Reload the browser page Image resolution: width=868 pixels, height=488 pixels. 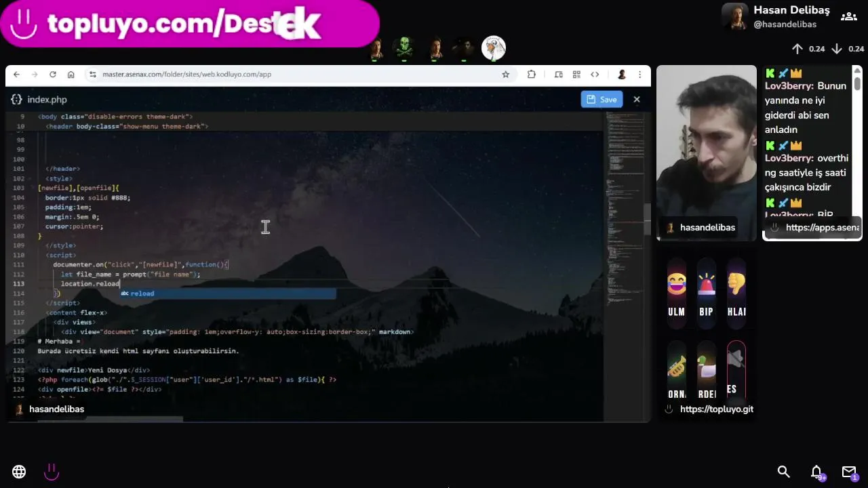pyautogui.click(x=53, y=75)
